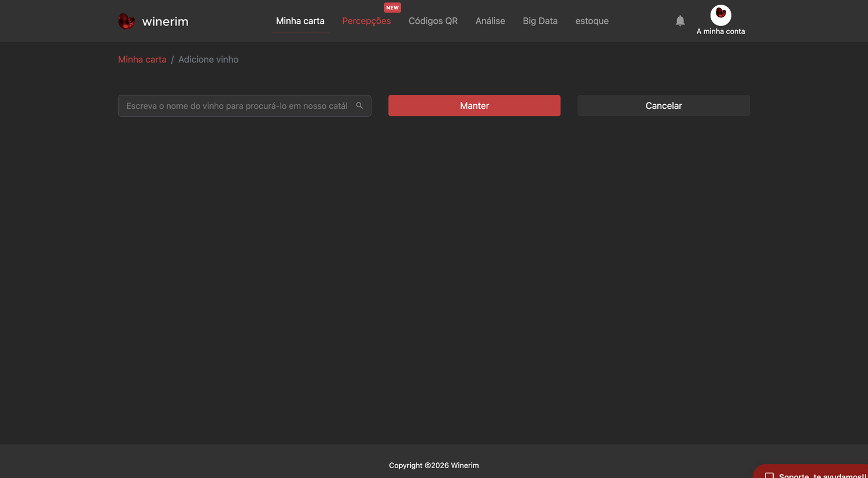Click the account avatar circle
The height and width of the screenshot is (478, 868).
point(720,15)
